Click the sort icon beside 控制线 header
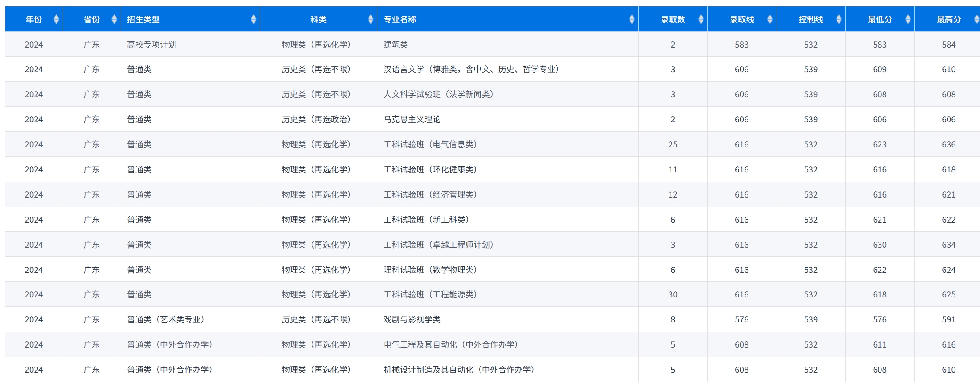This screenshot has width=980, height=389. (838, 19)
